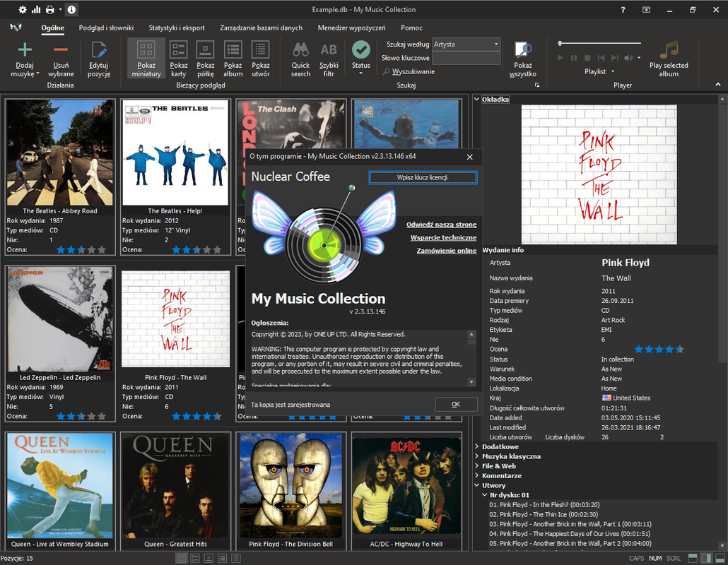This screenshot has width=728, height=565.
Task: Open the info about icon in title bar
Action: pyautogui.click(x=71, y=9)
